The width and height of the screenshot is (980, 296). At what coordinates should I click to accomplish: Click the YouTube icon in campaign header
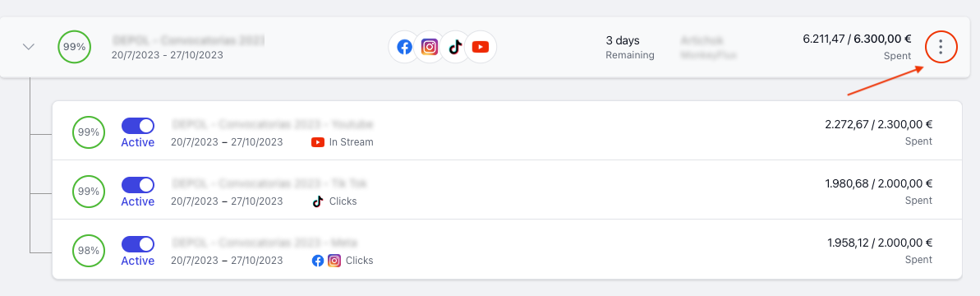(480, 47)
